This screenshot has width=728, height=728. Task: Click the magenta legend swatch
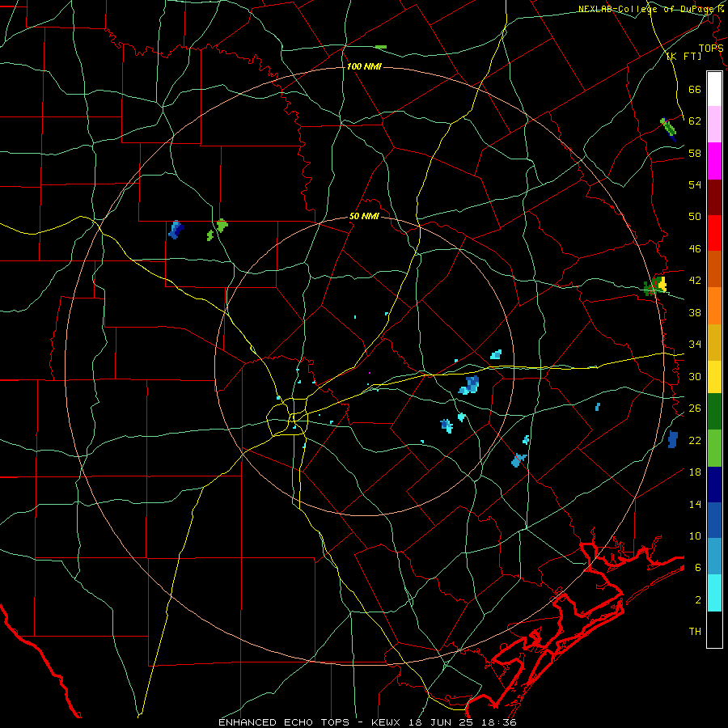point(714,161)
